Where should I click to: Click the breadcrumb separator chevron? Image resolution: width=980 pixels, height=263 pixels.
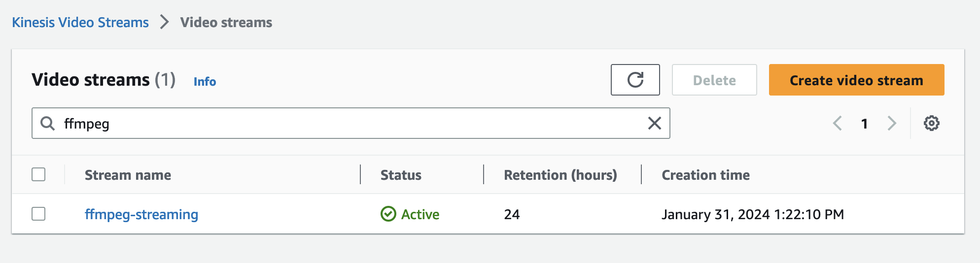[x=164, y=22]
